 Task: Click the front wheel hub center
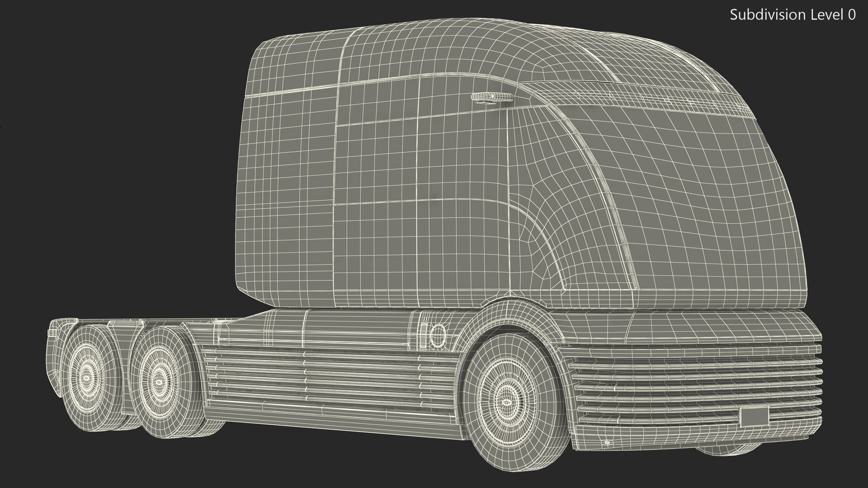[507, 402]
